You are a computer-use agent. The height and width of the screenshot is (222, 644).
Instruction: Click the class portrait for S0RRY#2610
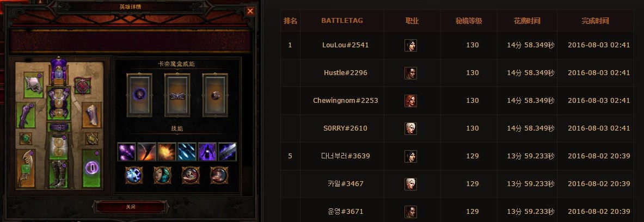pyautogui.click(x=410, y=128)
